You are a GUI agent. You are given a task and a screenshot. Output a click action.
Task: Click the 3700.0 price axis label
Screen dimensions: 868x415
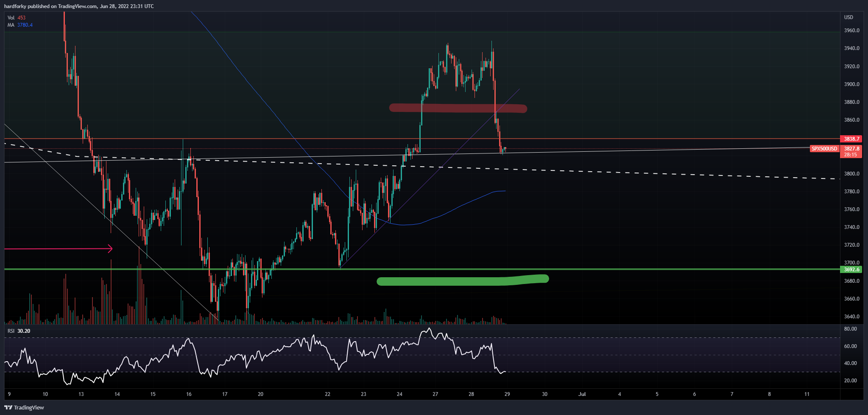(851, 263)
